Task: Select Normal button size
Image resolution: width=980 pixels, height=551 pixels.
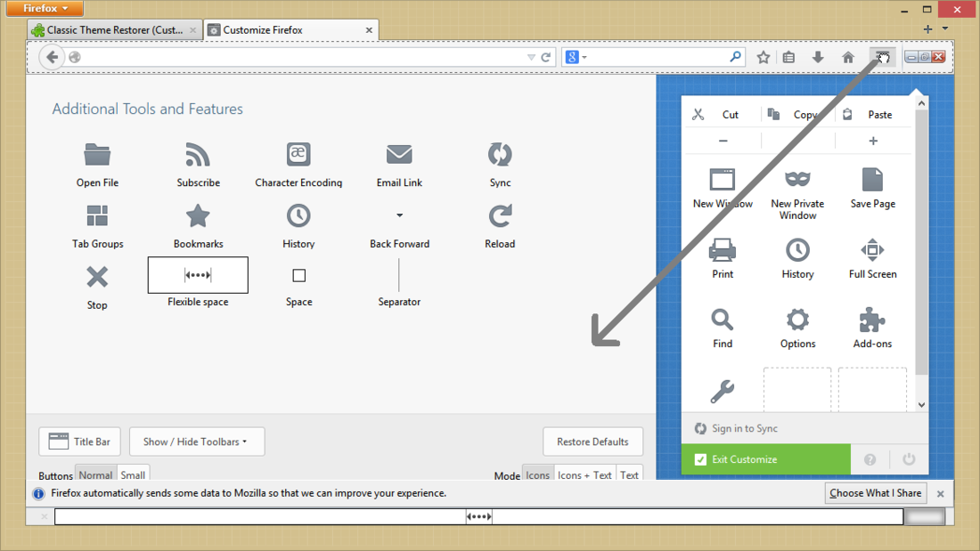Action: pyautogui.click(x=95, y=474)
